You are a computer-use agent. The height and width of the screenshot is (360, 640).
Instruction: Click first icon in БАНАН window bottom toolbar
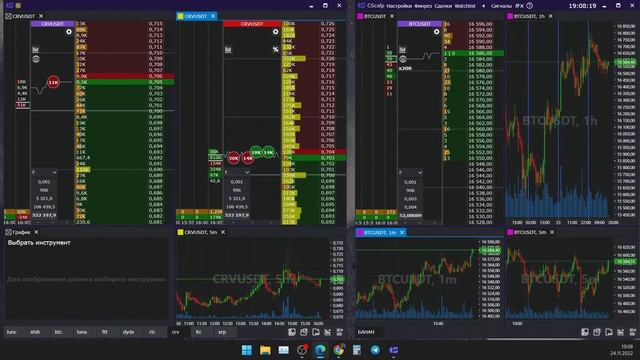[585, 332]
